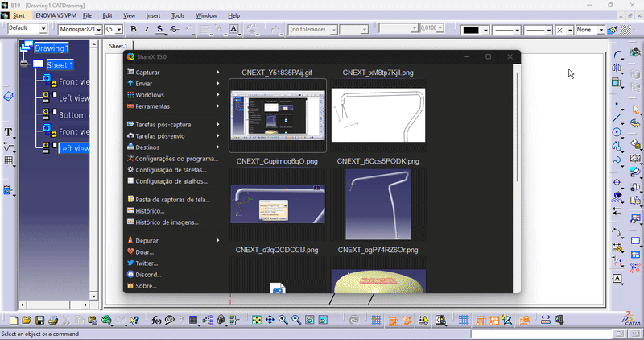Click the Copy Object Format paintbrush icon

613,30
